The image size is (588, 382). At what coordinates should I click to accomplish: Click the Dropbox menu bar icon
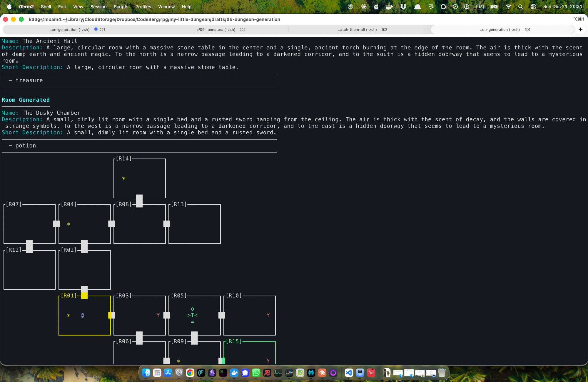pyautogui.click(x=403, y=6)
